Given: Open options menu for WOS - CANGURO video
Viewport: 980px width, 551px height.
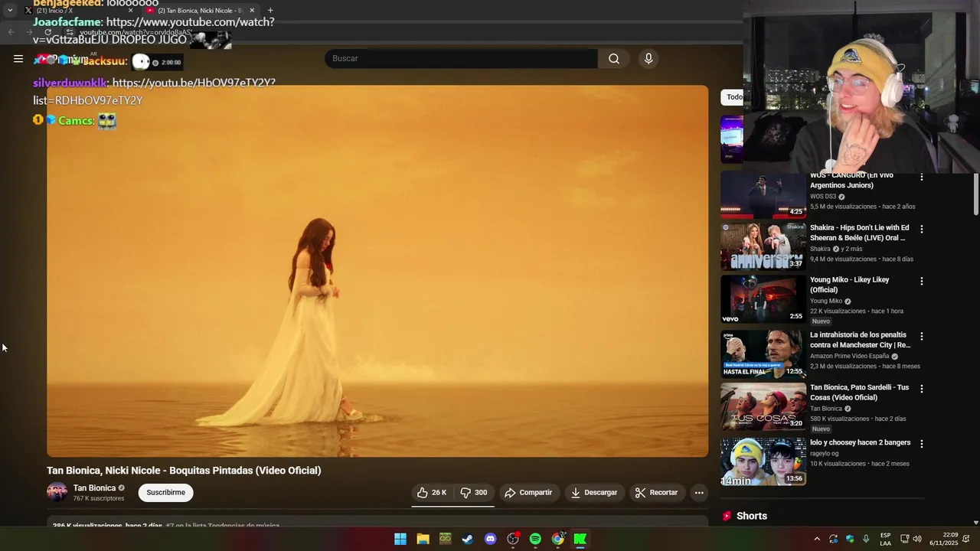Looking at the screenshot, I should click(x=922, y=177).
